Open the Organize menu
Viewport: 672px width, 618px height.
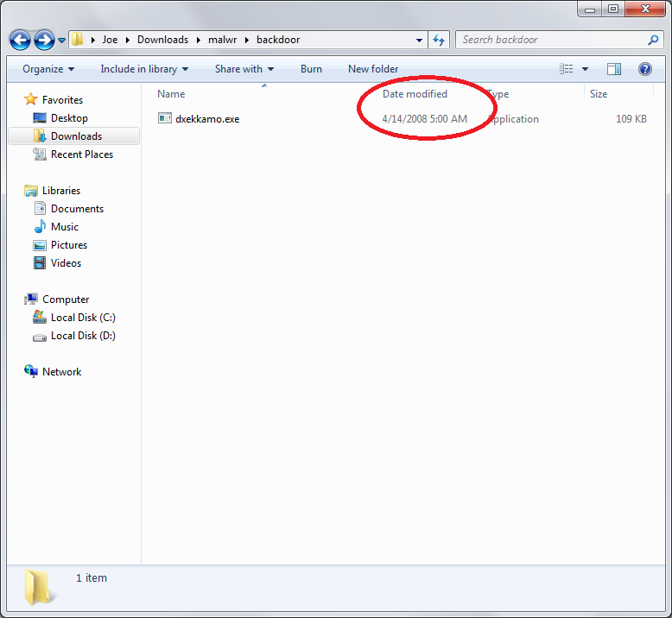click(x=48, y=69)
